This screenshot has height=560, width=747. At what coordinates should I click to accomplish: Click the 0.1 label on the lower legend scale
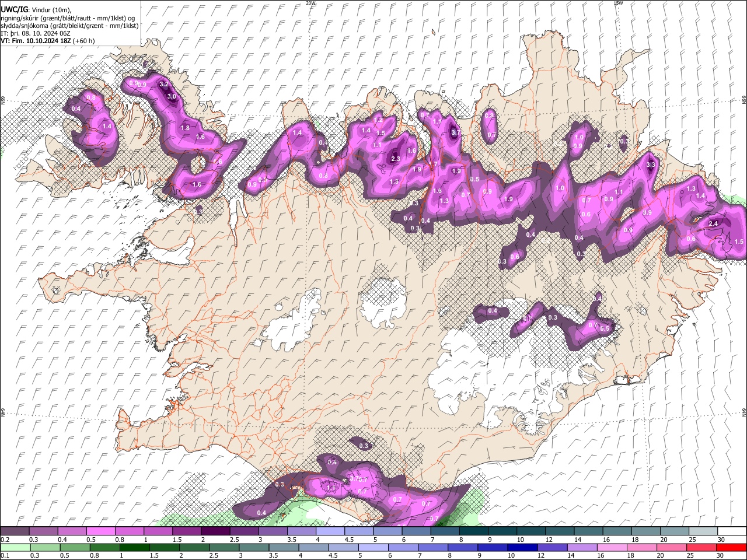tap(5, 555)
